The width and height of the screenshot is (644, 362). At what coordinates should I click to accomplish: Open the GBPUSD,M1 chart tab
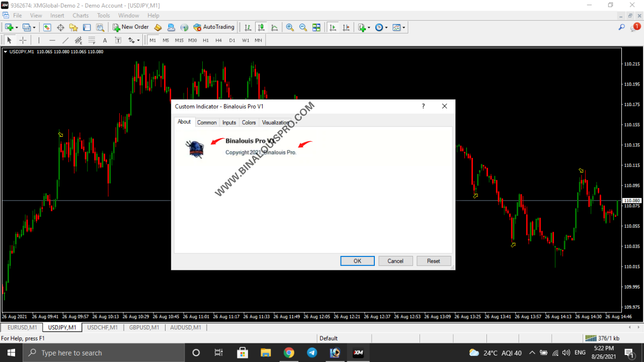coord(144,327)
